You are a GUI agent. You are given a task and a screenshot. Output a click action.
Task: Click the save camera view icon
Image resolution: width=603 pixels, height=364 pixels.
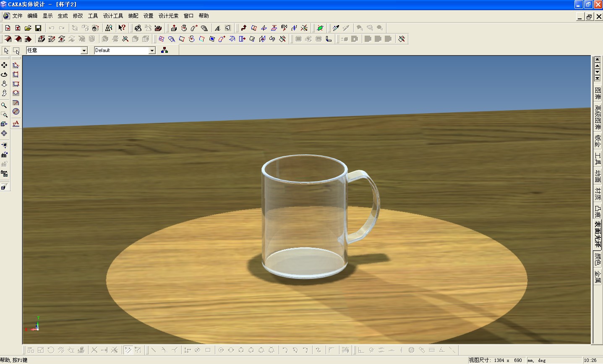point(4,155)
